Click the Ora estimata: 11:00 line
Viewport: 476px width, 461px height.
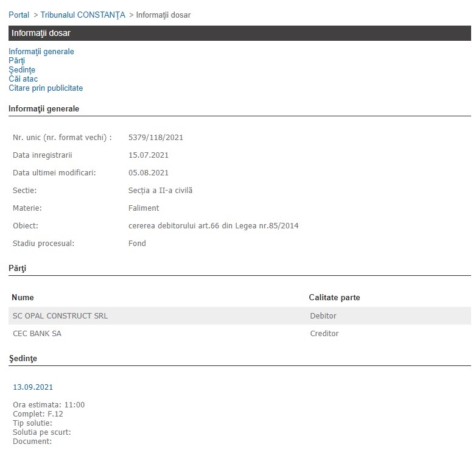click(x=49, y=405)
